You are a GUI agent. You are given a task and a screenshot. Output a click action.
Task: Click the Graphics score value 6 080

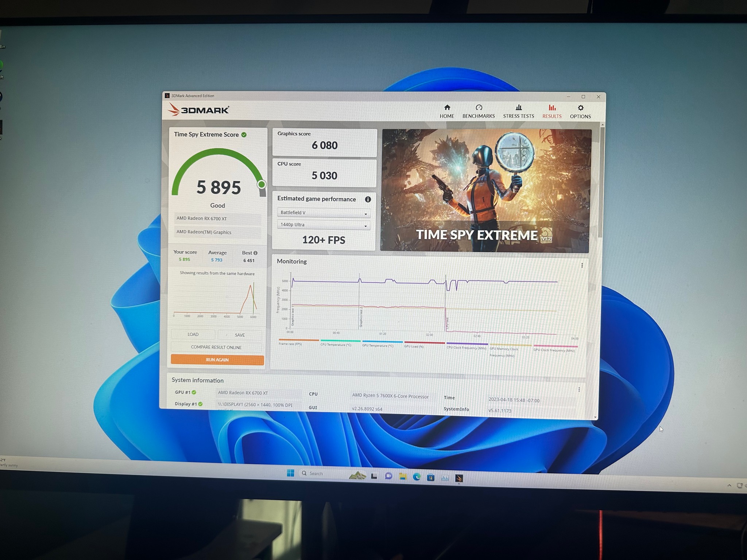(325, 145)
